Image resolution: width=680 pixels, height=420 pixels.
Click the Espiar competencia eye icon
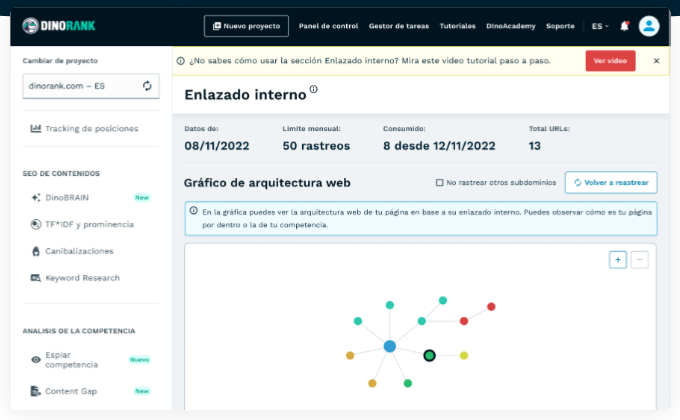pyautogui.click(x=36, y=360)
